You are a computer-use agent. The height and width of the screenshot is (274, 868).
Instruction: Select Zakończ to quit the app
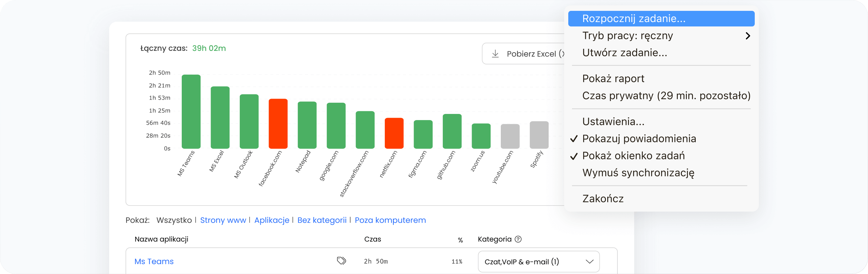point(603,198)
